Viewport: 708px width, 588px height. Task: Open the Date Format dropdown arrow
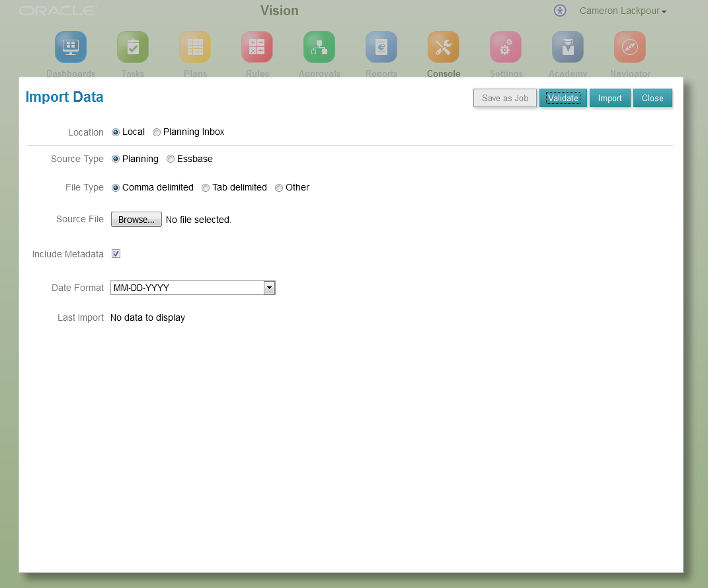pyautogui.click(x=269, y=288)
